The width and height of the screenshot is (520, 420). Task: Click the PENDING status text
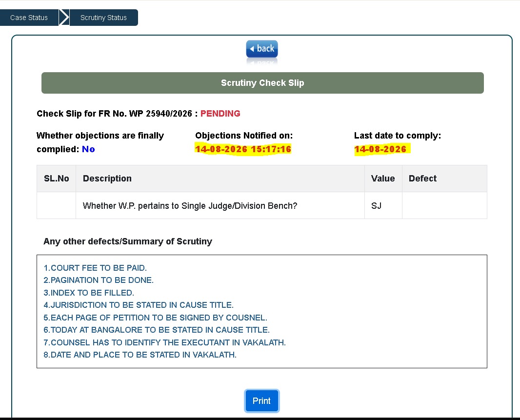220,114
